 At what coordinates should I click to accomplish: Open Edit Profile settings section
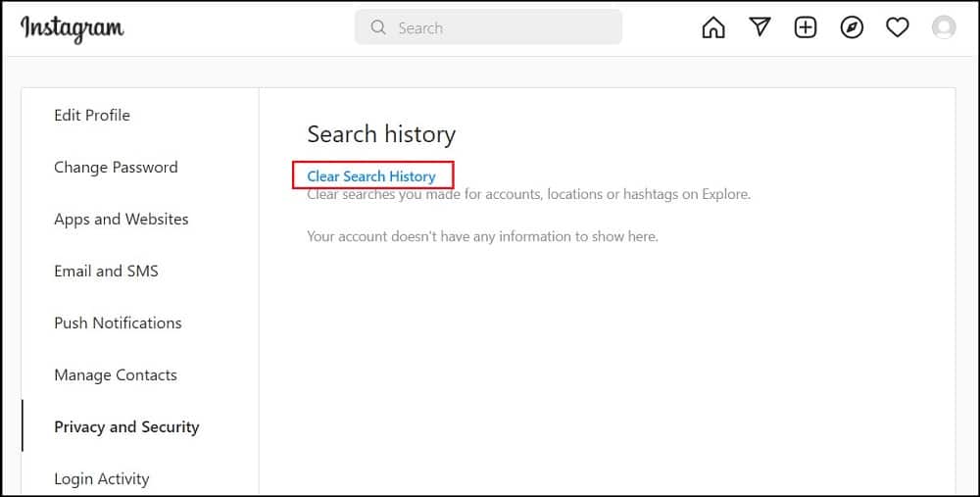tap(92, 115)
